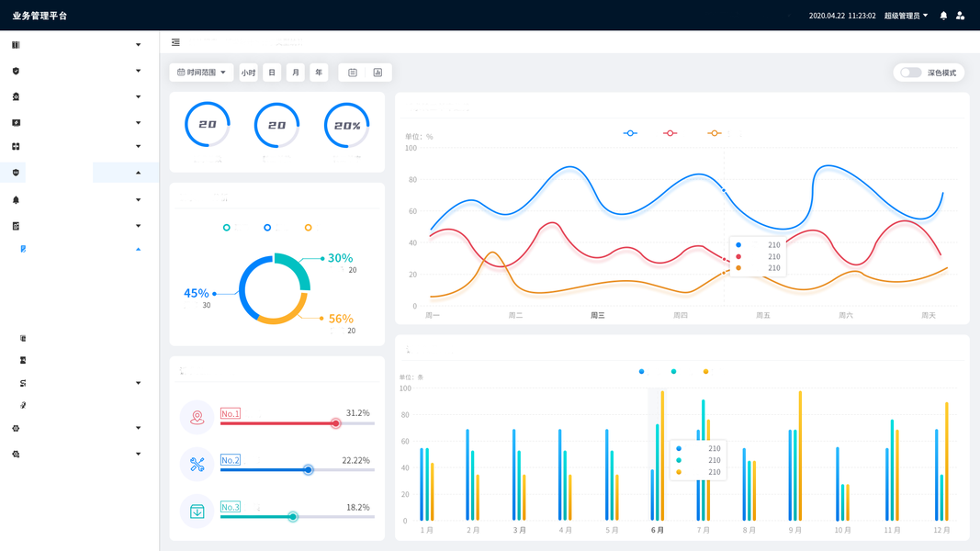Toggle blue series in line chart legend
The image size is (980, 551).
click(630, 133)
